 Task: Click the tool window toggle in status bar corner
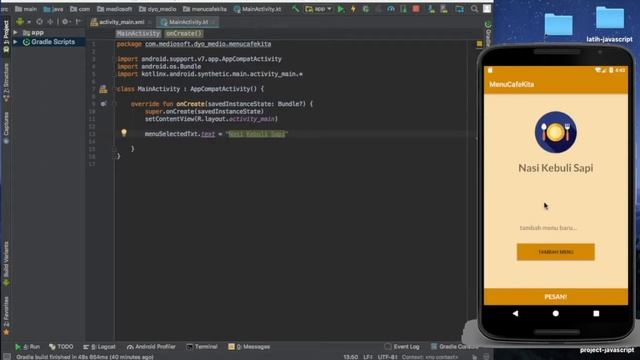[7, 357]
